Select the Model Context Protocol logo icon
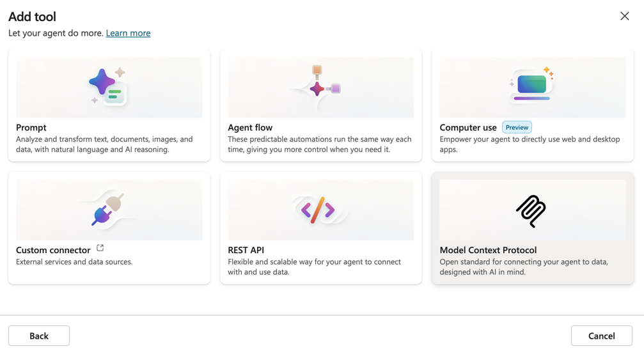The height and width of the screenshot is (349, 644). pos(531,210)
